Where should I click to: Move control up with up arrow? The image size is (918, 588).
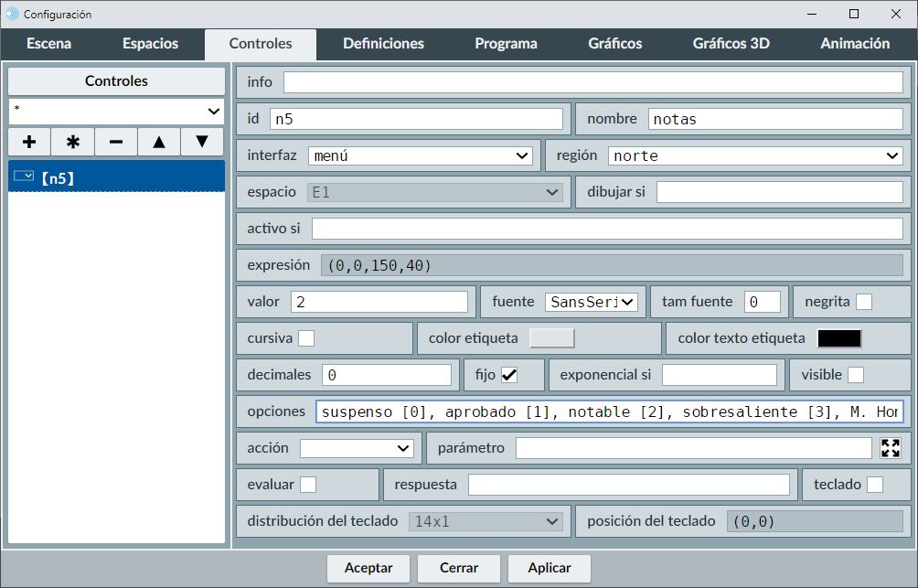point(159,142)
